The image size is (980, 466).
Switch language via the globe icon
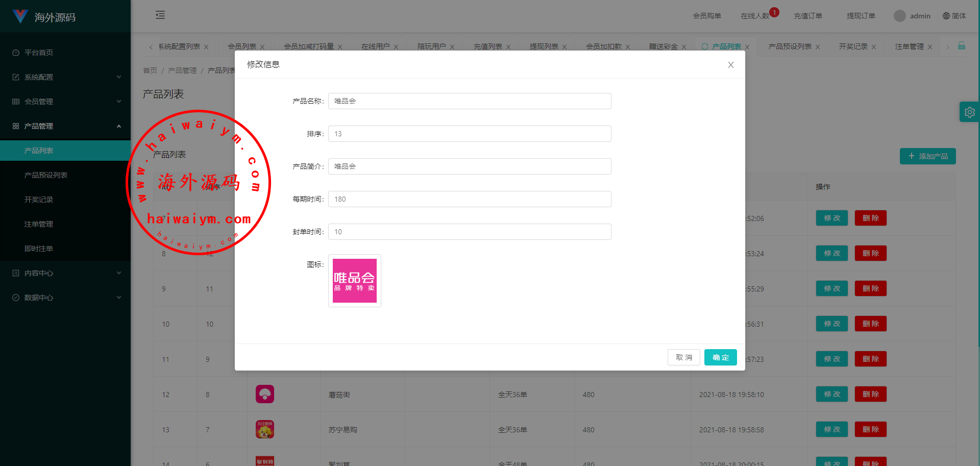point(946,16)
